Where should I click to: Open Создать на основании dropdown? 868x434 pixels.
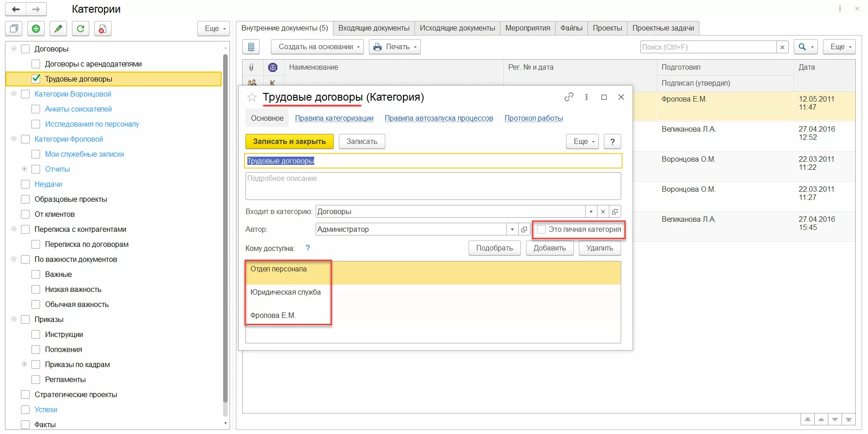click(317, 47)
